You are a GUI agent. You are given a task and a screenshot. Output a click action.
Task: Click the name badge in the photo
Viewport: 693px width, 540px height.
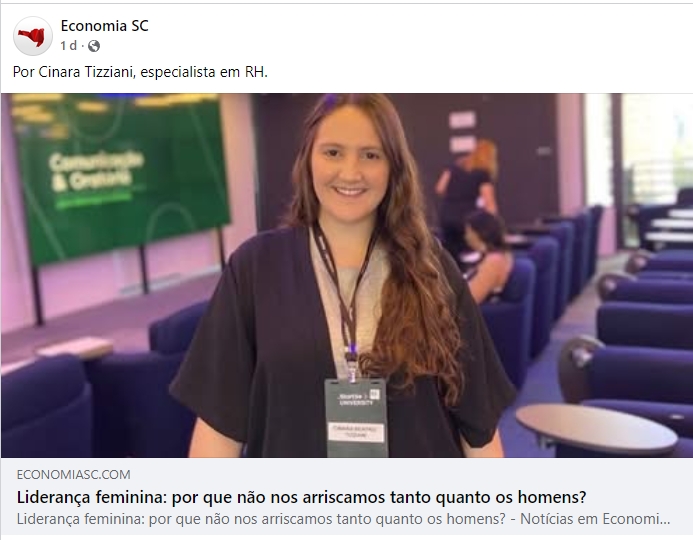click(356, 417)
